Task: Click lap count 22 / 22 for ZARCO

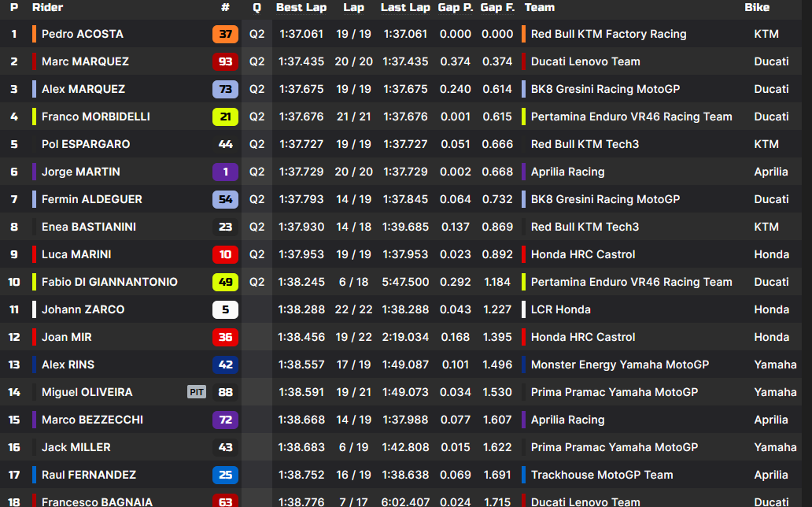Action: (x=354, y=309)
